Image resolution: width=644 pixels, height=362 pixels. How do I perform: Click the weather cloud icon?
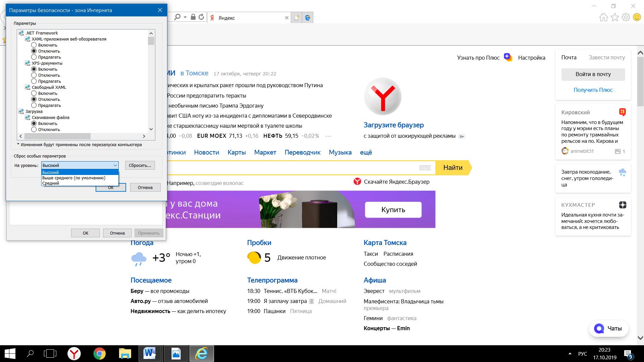point(139,259)
